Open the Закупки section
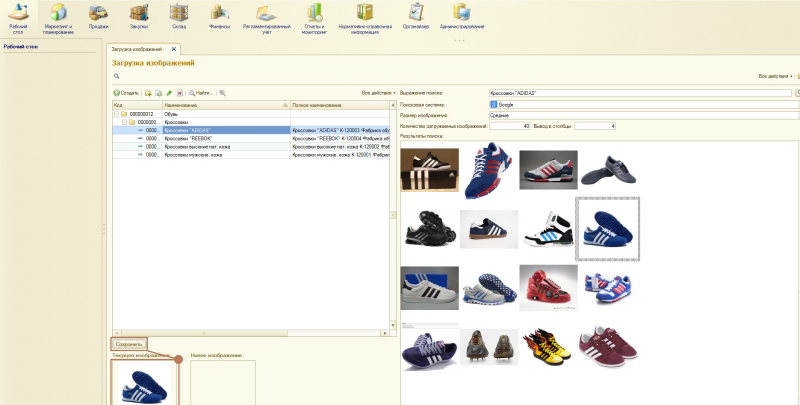 [138, 16]
